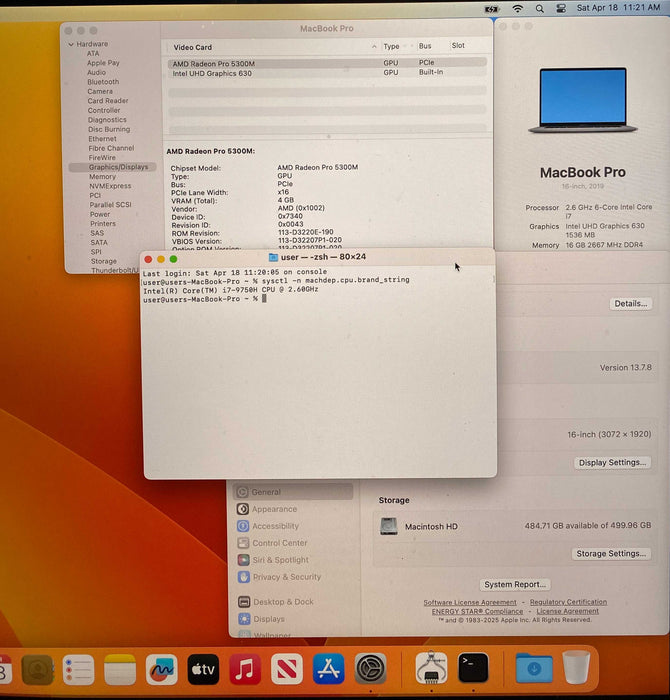The image size is (670, 700).
Task: Sort by the Video Card column header
Action: click(x=192, y=47)
